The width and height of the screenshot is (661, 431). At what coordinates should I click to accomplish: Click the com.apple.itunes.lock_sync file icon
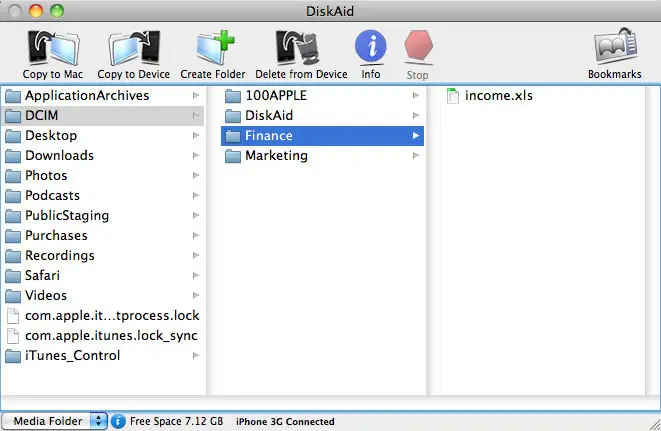click(x=13, y=336)
